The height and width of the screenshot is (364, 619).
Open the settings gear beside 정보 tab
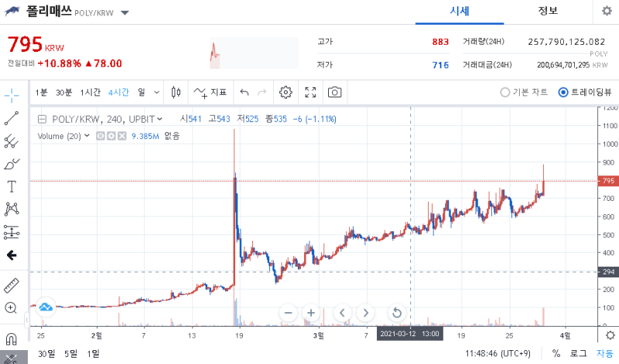tap(607, 11)
